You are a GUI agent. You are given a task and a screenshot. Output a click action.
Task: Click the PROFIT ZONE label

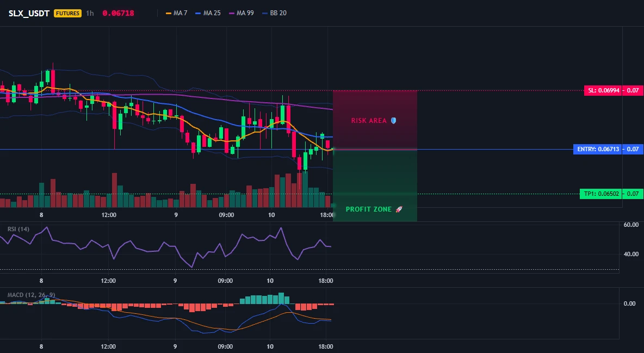pyautogui.click(x=369, y=209)
